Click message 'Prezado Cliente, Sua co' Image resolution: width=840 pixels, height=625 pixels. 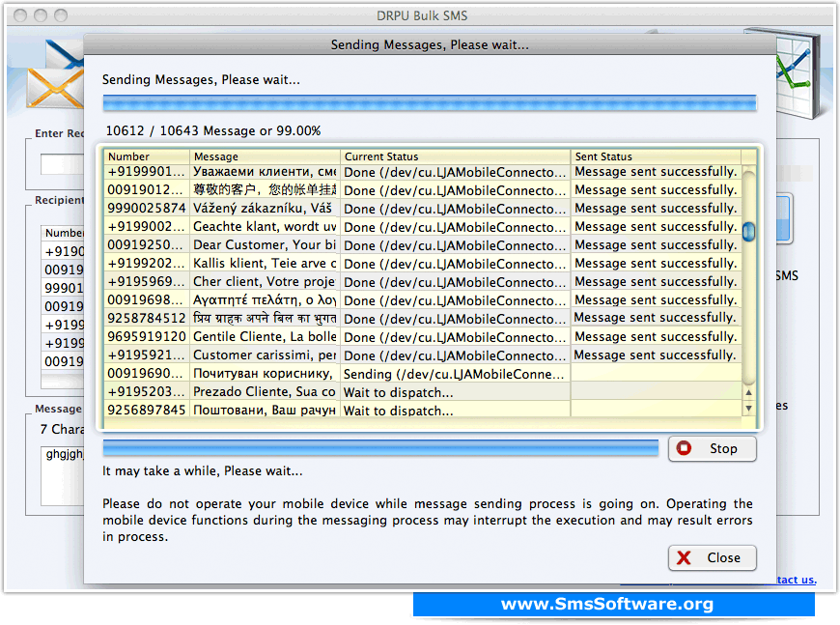coord(265,392)
